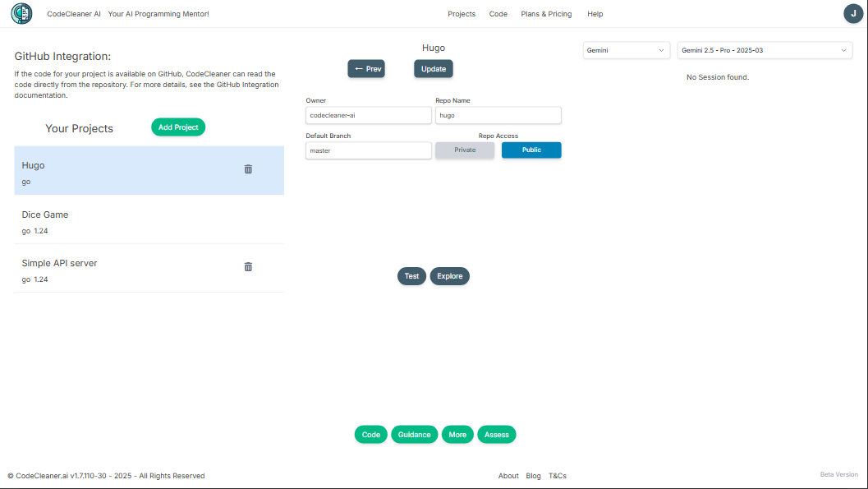Screen dimensions: 868x489
Task: Click the Update button
Action: [x=434, y=69]
